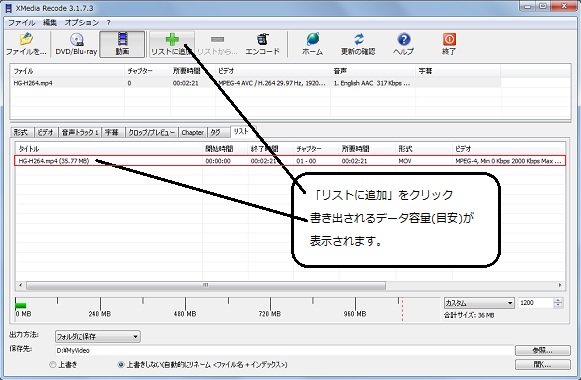
Task: Open the カスタム size preset dropdown
Action: click(x=479, y=303)
